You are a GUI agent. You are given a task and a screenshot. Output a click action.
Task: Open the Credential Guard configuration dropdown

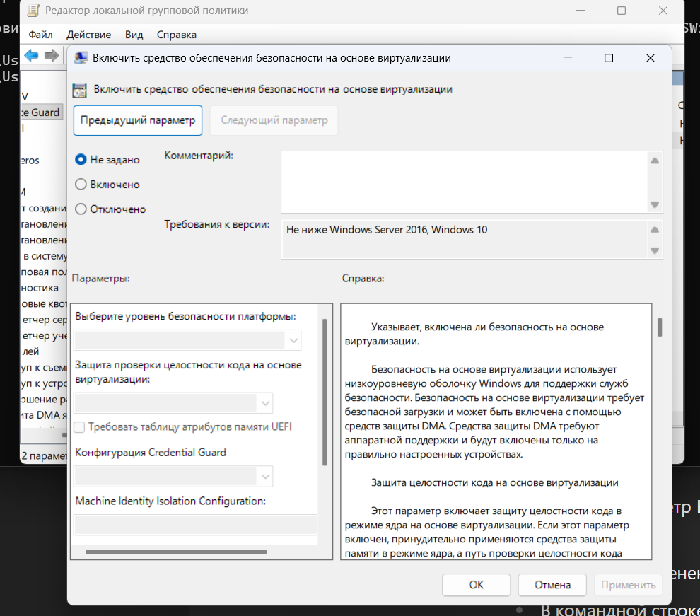(173, 476)
